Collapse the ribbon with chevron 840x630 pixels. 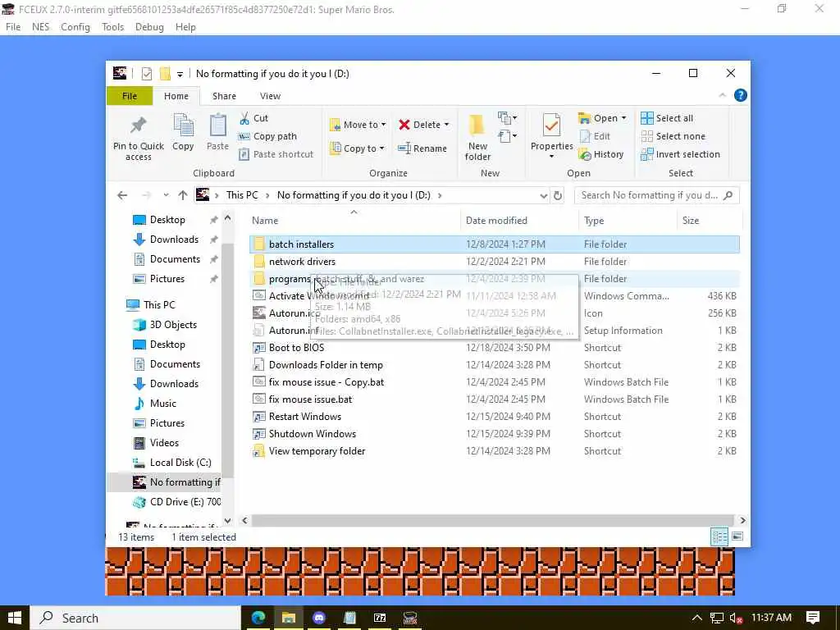pyautogui.click(x=722, y=95)
